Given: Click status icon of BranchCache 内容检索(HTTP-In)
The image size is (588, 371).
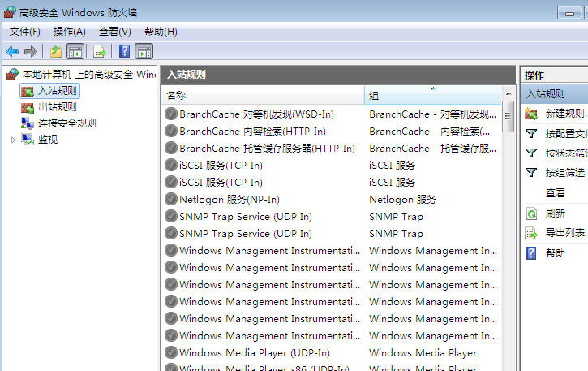Looking at the screenshot, I should coord(171,131).
